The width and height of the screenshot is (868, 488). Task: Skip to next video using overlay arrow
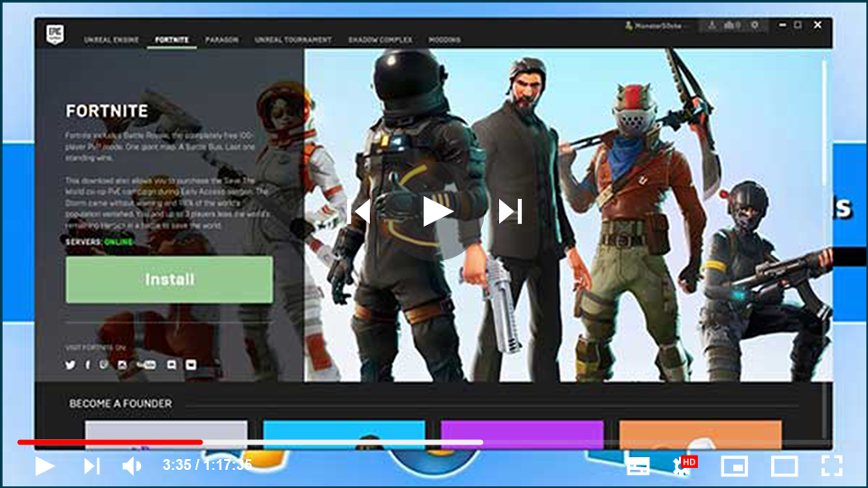(x=511, y=211)
